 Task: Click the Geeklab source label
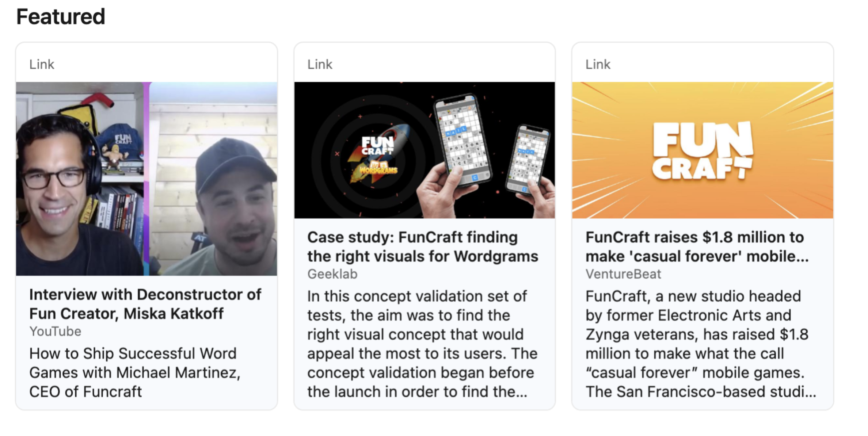click(332, 274)
